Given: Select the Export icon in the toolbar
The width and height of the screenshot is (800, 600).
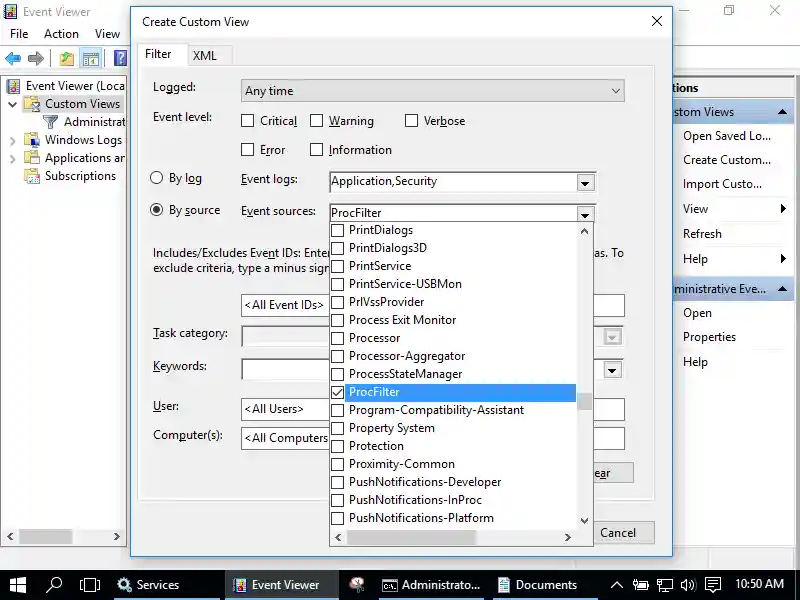Looking at the screenshot, I should [x=65, y=58].
